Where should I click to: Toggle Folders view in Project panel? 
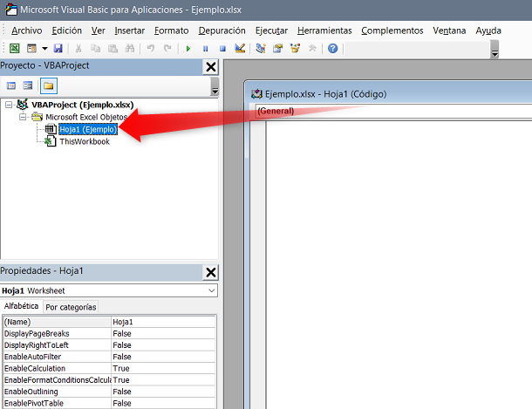49,85
